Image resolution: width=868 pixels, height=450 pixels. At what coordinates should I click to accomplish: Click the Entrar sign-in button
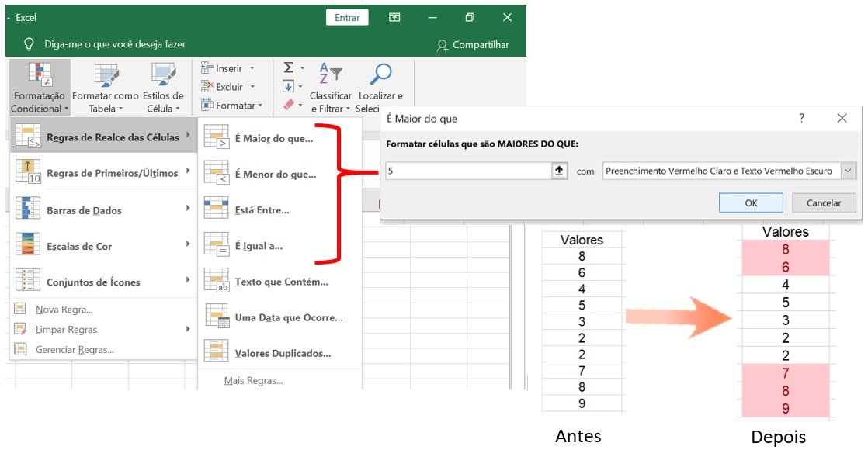click(x=347, y=18)
